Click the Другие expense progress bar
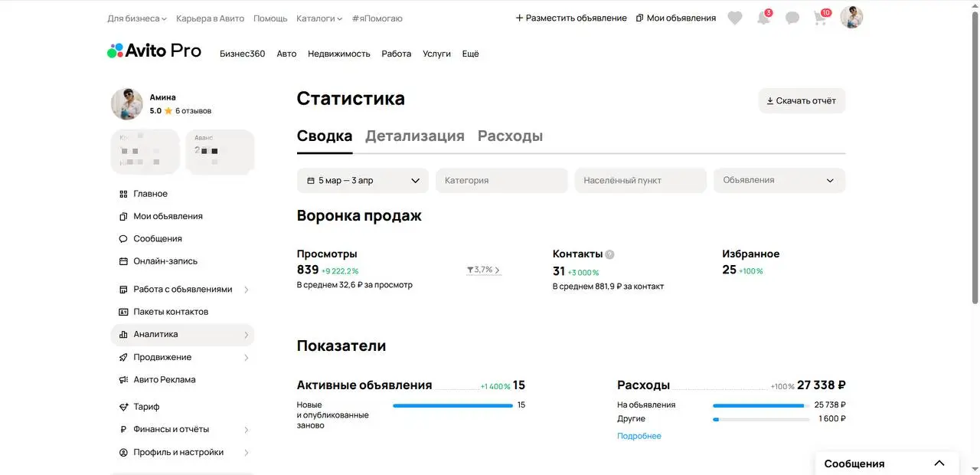Image resolution: width=980 pixels, height=475 pixels. 761,419
